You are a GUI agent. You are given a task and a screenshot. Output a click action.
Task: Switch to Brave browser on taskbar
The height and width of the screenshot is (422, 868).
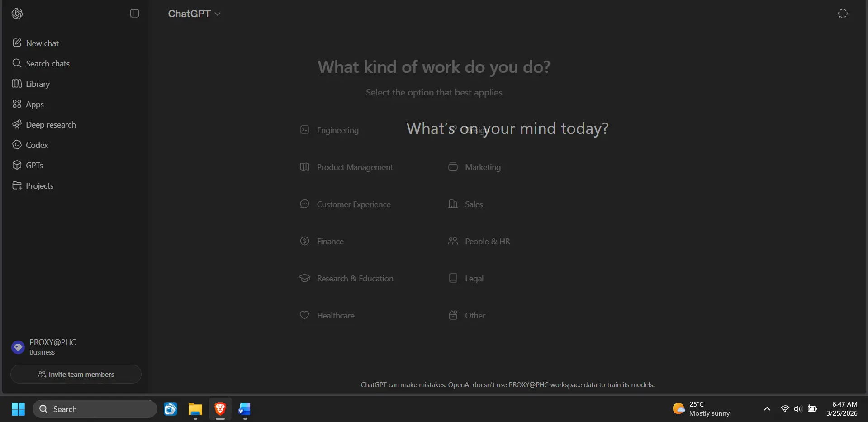tap(220, 409)
